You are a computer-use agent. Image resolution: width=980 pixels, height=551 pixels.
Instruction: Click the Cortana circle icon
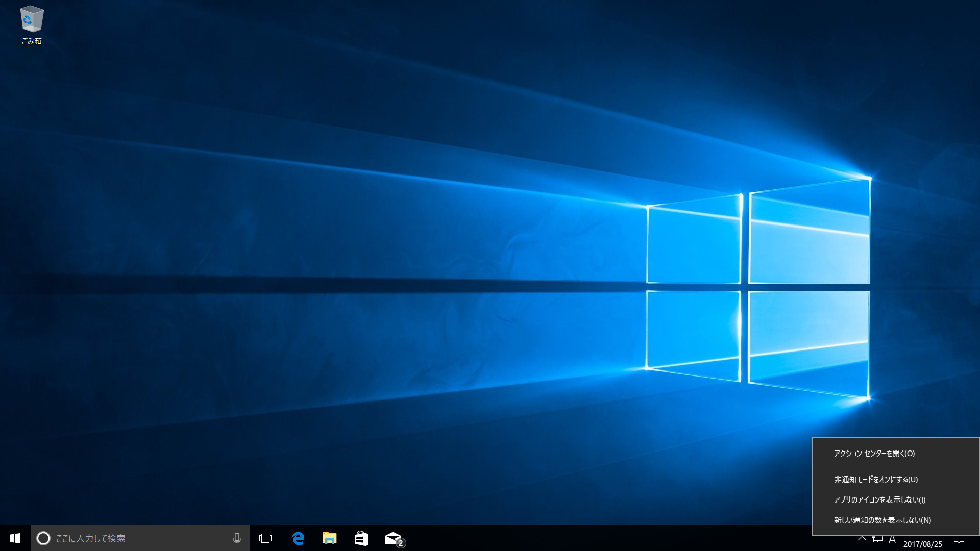(43, 538)
